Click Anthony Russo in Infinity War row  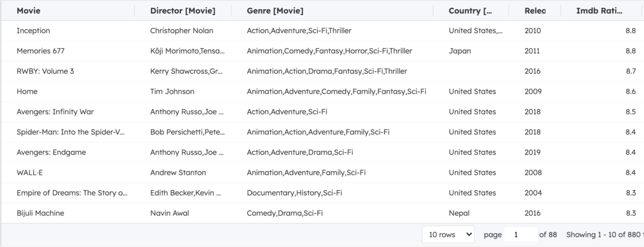click(x=187, y=112)
